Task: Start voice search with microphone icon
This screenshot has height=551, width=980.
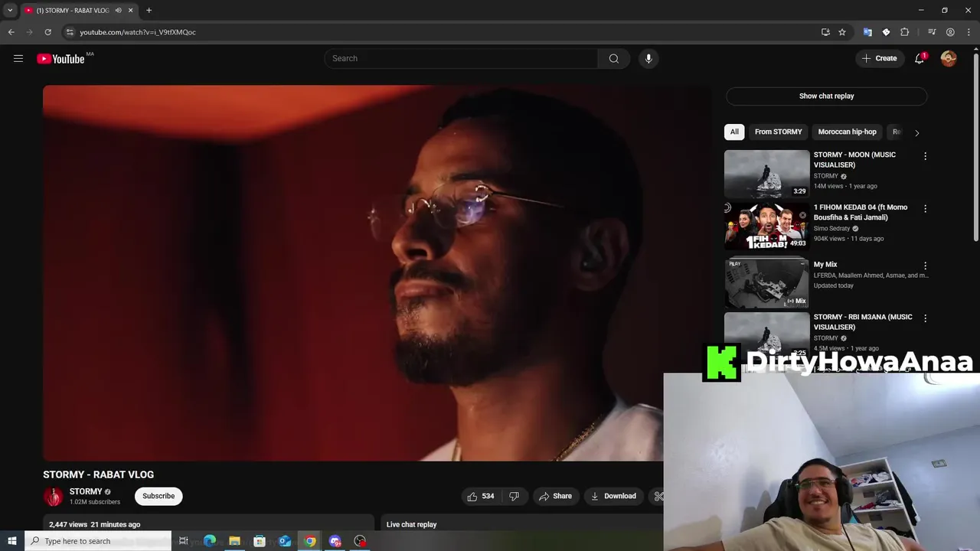Action: [648, 58]
